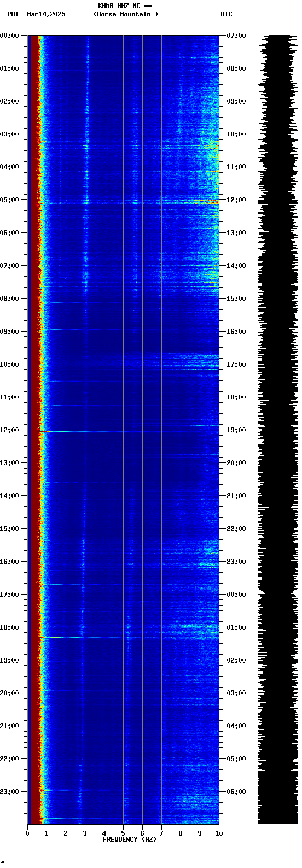Select the date Mar14,2025 label
This screenshot has width=302, height=868.
coord(46,14)
